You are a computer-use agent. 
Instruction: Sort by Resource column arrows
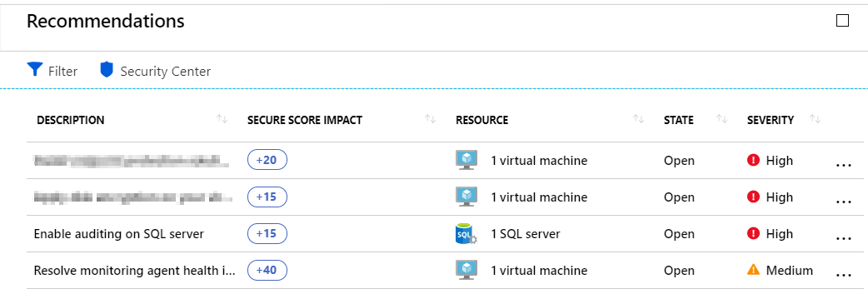(x=638, y=119)
